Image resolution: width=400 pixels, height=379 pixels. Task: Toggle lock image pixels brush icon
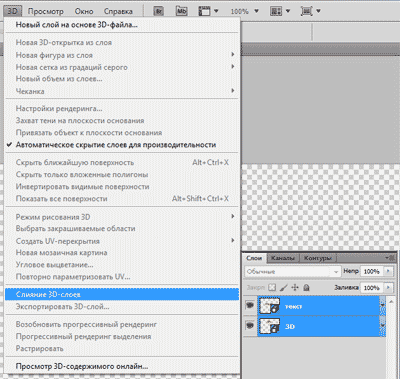(x=284, y=287)
